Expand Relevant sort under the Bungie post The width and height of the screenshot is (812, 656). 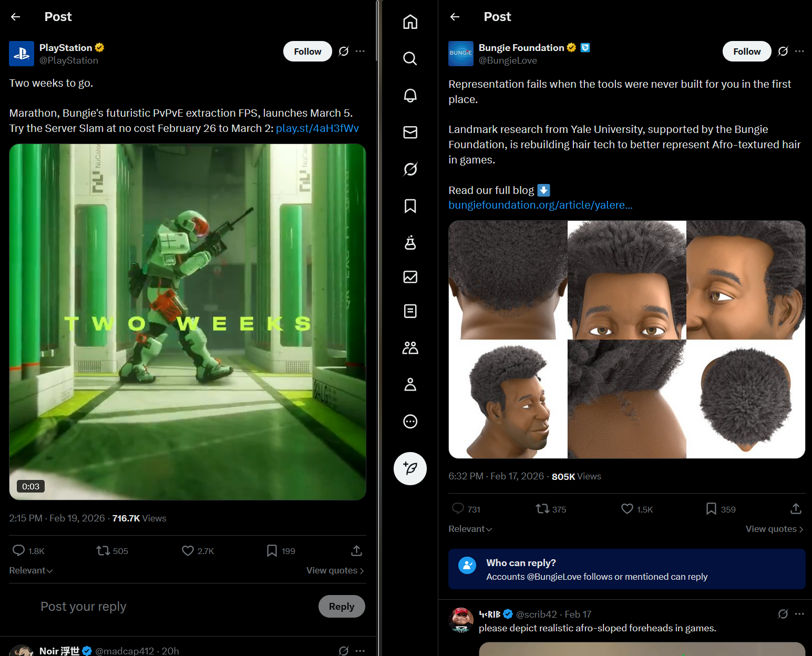470,529
